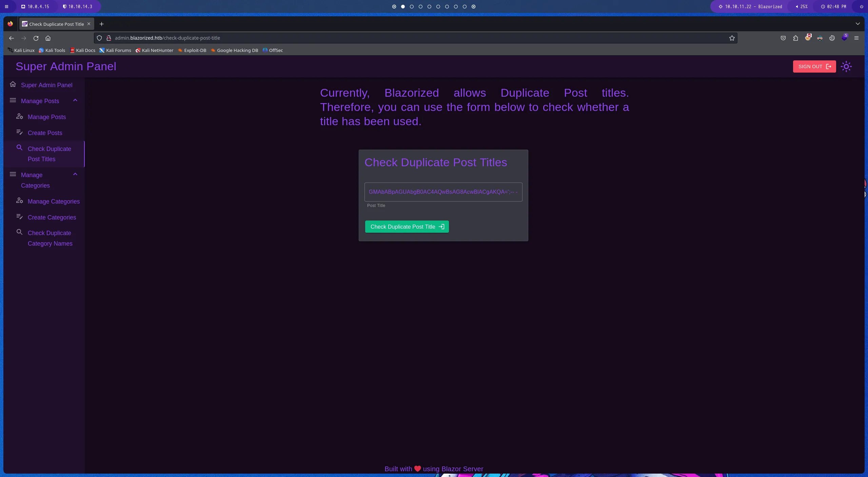Screen dimensions: 868x477
Task: Open Manage Posts submenu item
Action: (47, 117)
